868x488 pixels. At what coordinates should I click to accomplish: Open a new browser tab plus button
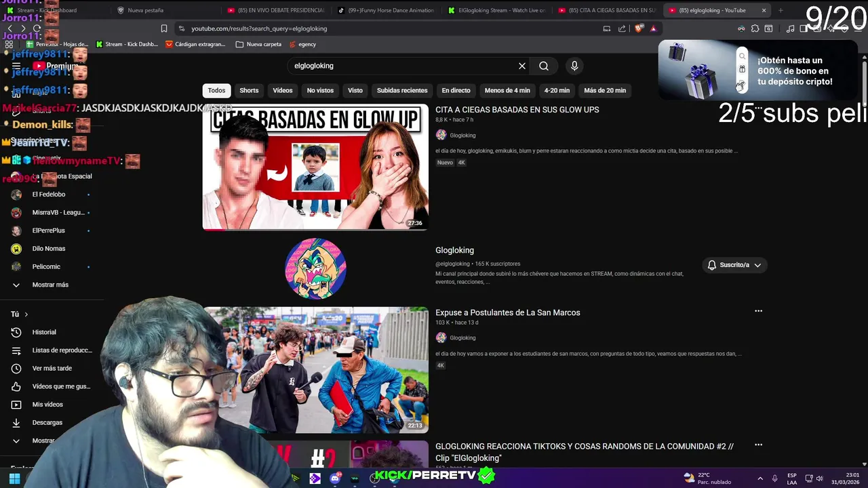(781, 10)
